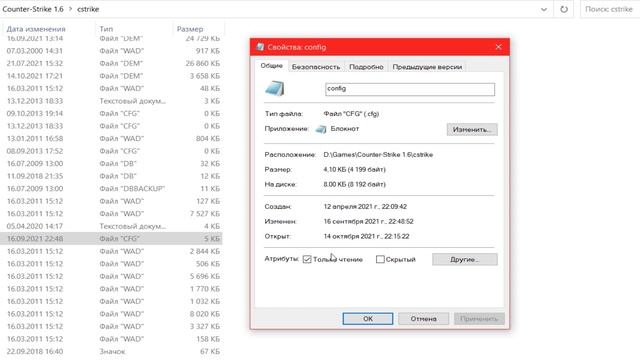This screenshot has height=360, width=640.
Task: Select the 7 527 КБ WAD row
Action: [x=111, y=213]
